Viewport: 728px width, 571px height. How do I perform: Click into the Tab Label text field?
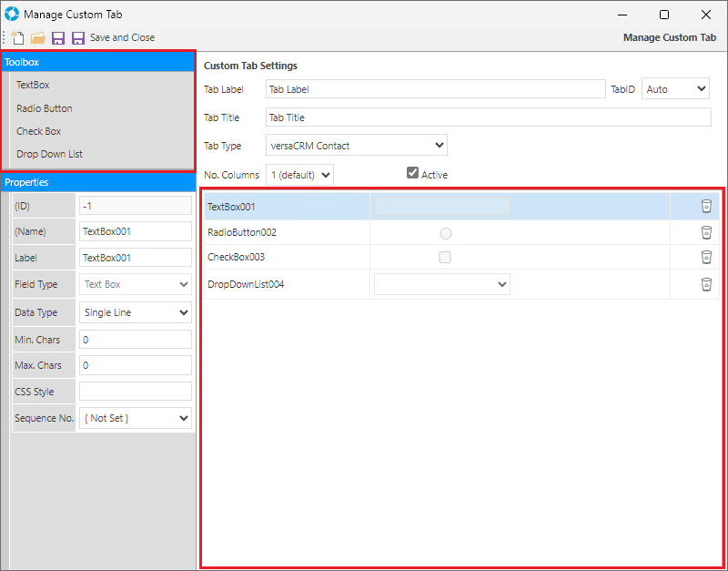[435, 89]
